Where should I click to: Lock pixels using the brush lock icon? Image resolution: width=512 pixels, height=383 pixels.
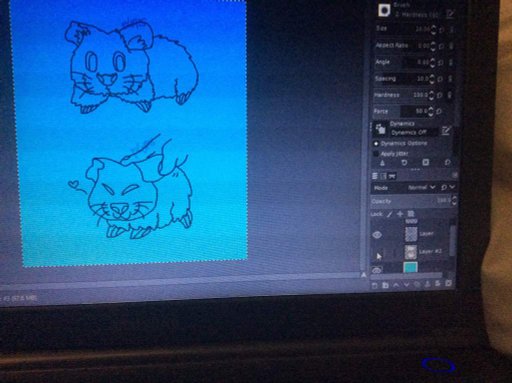389,214
